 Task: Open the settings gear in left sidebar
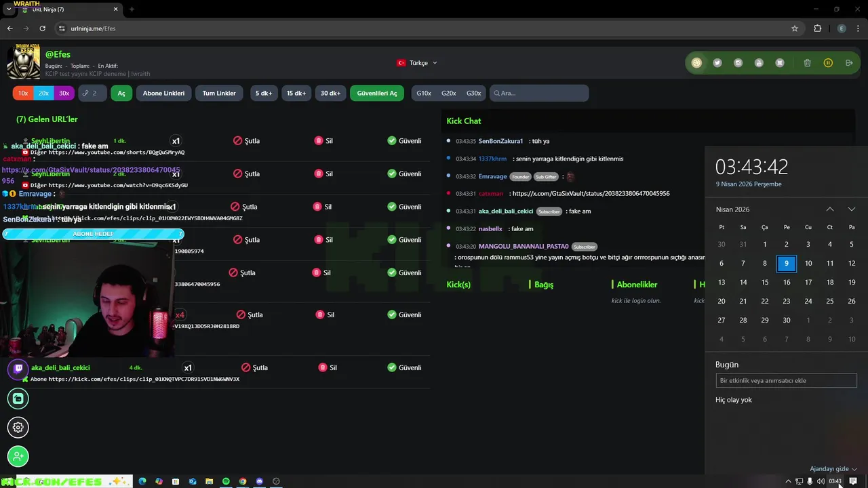pos(18,427)
